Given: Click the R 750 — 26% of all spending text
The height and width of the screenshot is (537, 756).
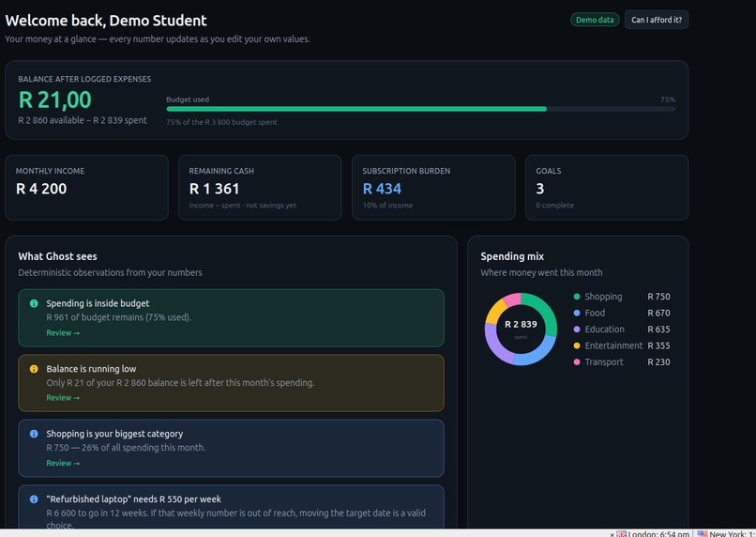Looking at the screenshot, I should point(126,448).
